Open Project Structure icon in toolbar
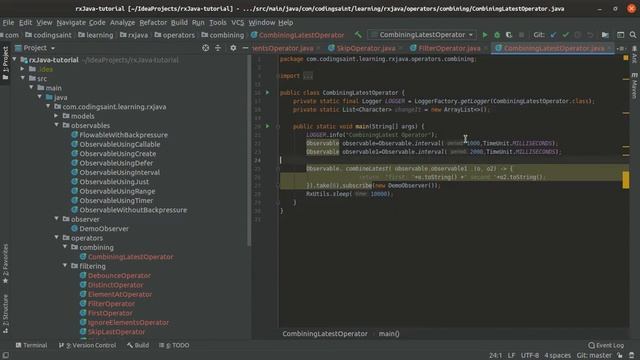Screen dimensions: 640x360 click(x=605, y=35)
